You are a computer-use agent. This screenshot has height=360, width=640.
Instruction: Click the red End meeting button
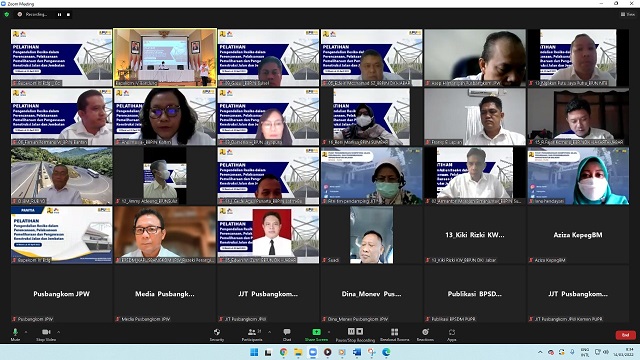click(x=625, y=335)
